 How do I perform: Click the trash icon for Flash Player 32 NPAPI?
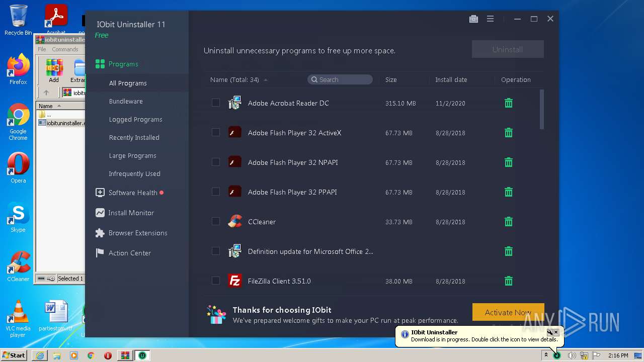pyautogui.click(x=509, y=162)
